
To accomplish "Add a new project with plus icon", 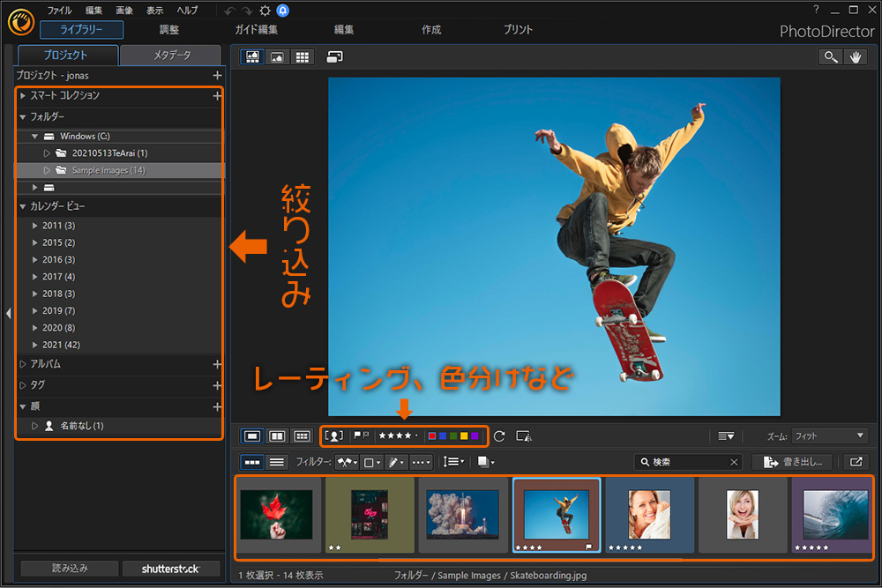I will point(217,75).
